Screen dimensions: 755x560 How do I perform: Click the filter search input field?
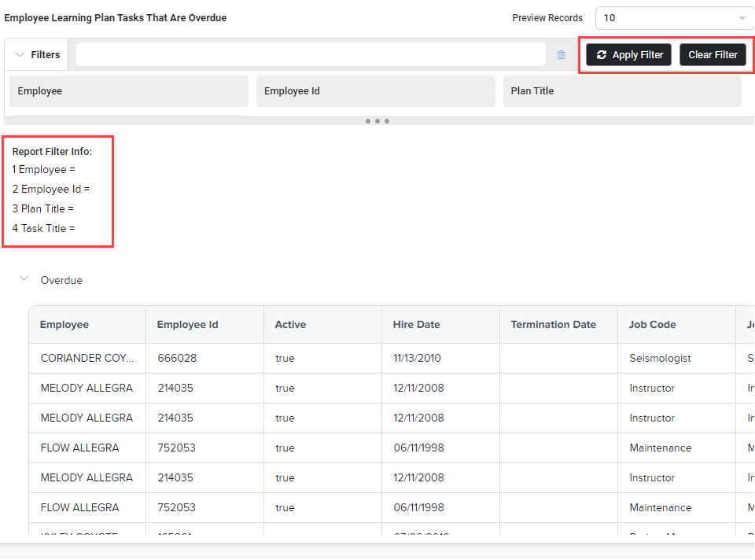(311, 54)
